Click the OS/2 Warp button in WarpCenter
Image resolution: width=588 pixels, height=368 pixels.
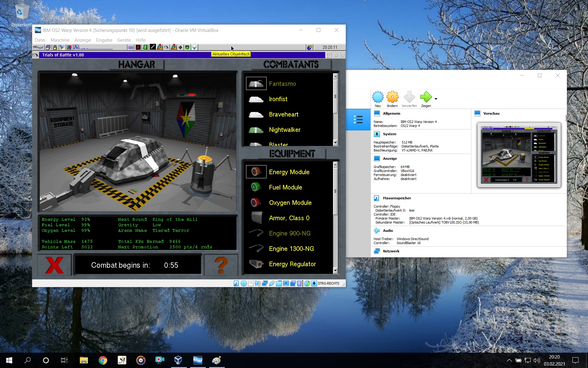pyautogui.click(x=39, y=47)
